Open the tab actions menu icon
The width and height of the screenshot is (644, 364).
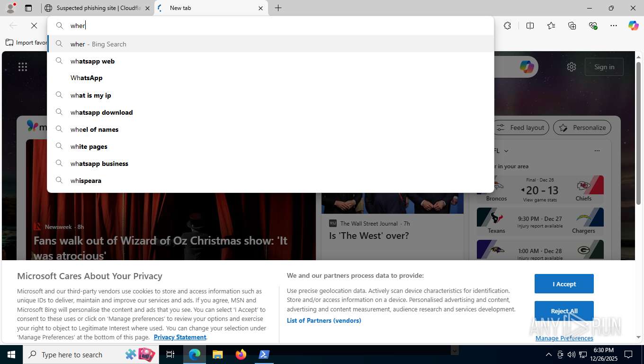click(28, 8)
